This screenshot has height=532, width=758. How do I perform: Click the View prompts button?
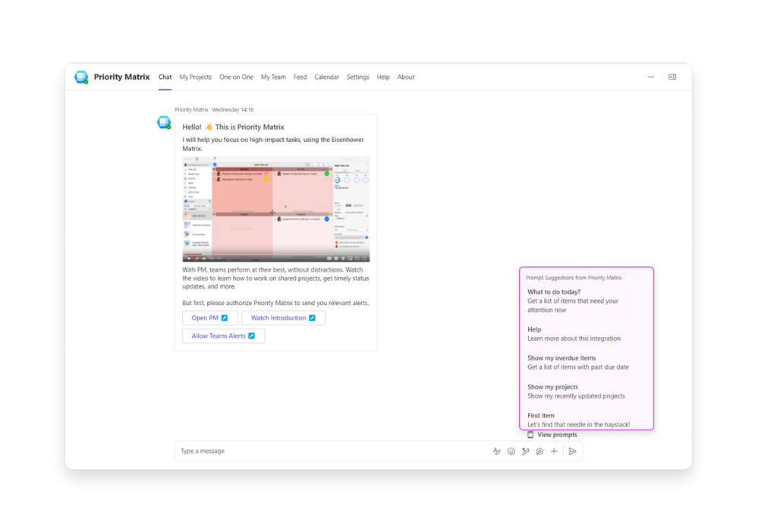(x=552, y=435)
